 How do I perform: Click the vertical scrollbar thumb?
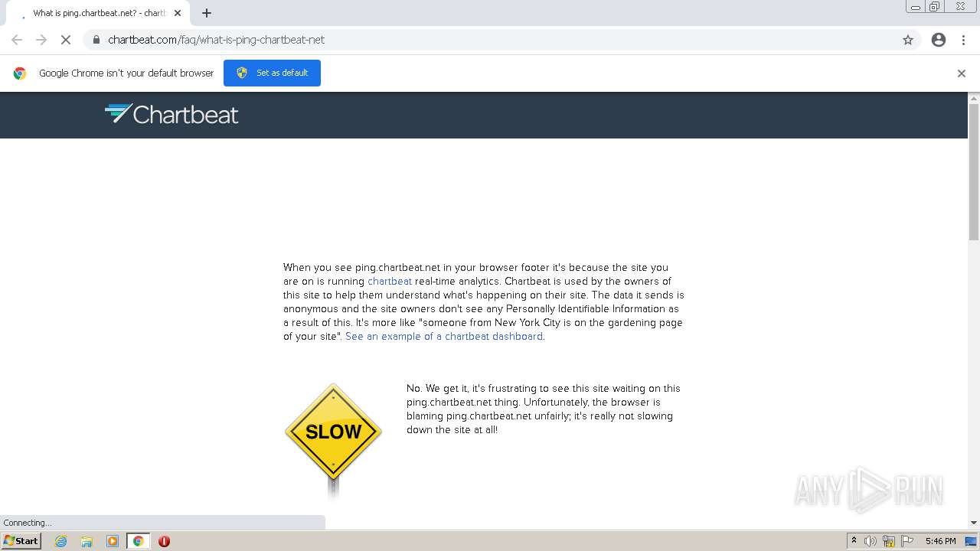pos(974,172)
